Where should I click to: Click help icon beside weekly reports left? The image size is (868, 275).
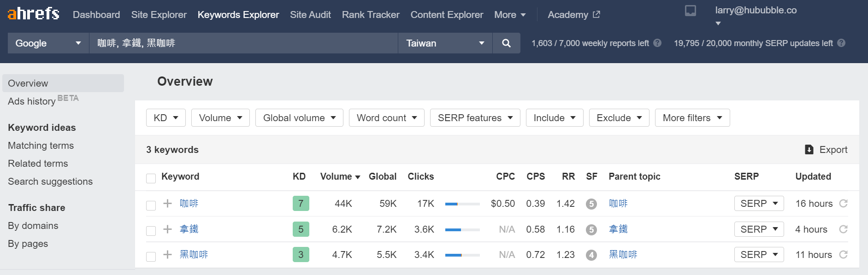tap(657, 43)
